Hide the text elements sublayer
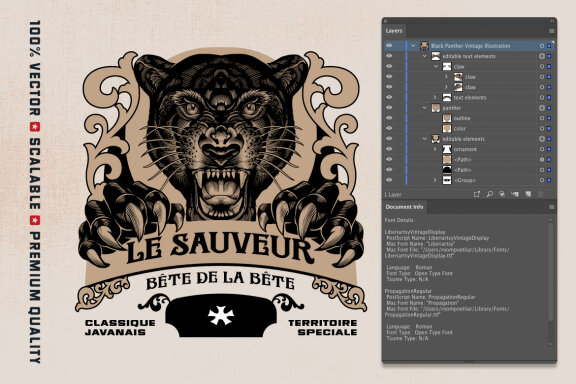Screen dimensions: 576x384 pos(389,97)
